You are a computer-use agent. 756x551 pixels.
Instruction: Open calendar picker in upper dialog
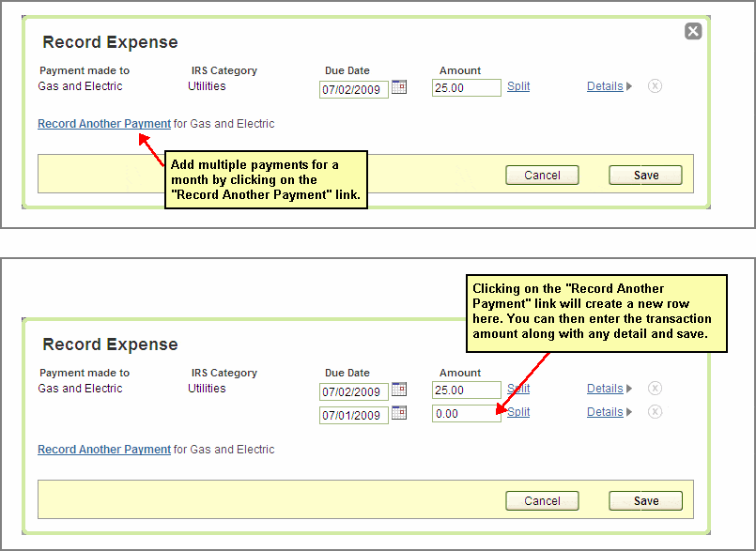click(x=399, y=87)
